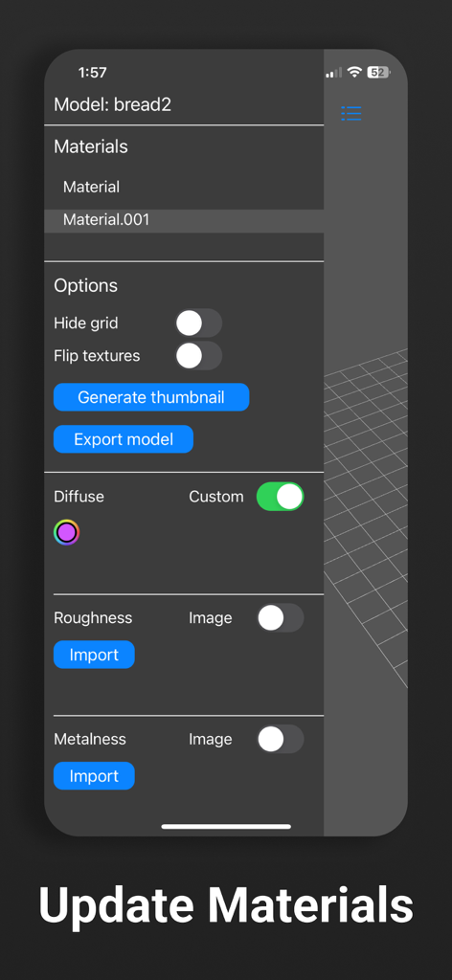Import a Metalness texture
The height and width of the screenshot is (980, 452).
pyautogui.click(x=94, y=775)
